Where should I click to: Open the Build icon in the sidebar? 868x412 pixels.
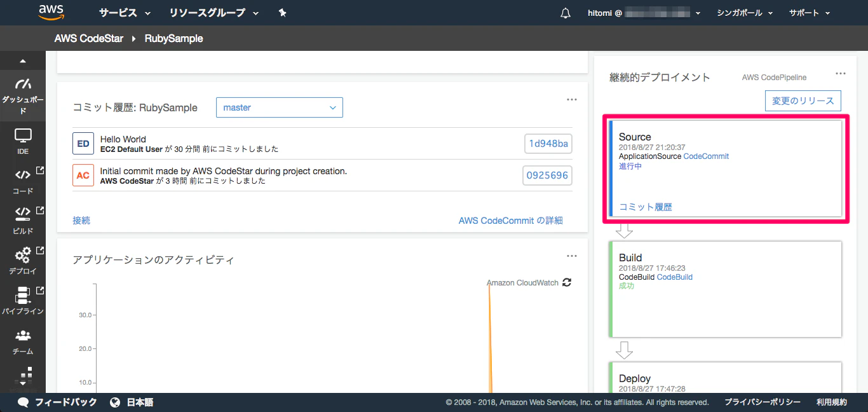tap(23, 212)
